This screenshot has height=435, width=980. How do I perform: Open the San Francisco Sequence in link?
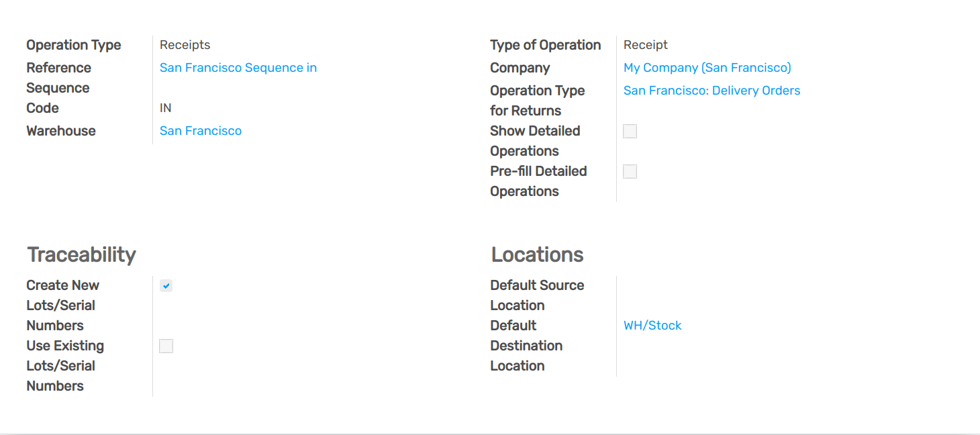click(238, 68)
